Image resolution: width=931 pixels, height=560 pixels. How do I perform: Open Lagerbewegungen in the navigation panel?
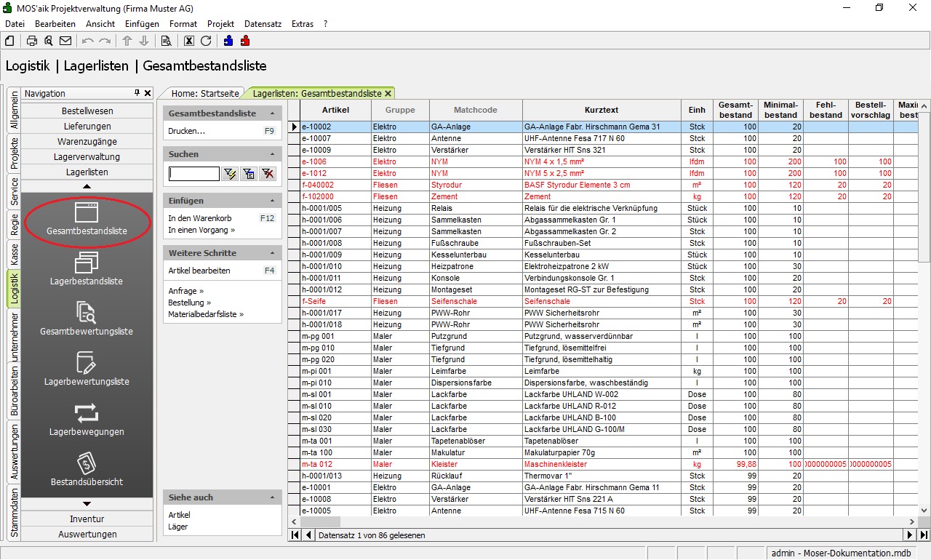click(87, 419)
